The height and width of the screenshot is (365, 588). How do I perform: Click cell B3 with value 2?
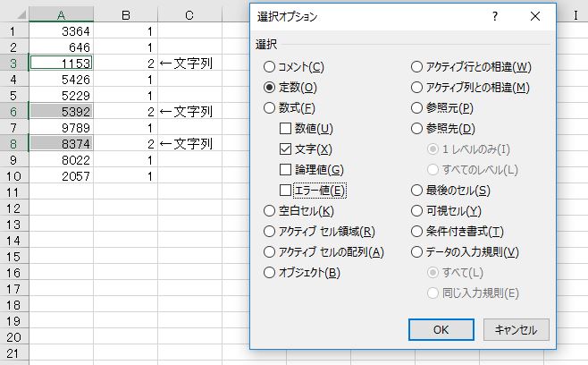[x=126, y=64]
